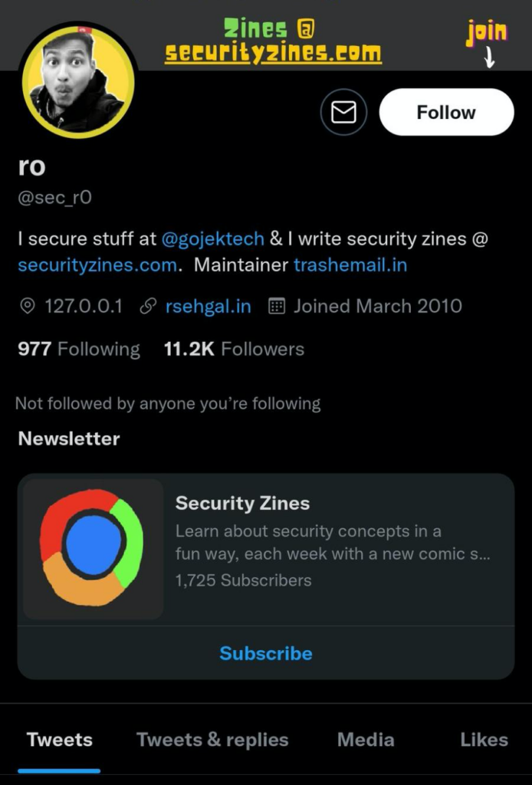Image resolution: width=532 pixels, height=785 pixels.
Task: Open the Likes tab
Action: pyautogui.click(x=484, y=740)
